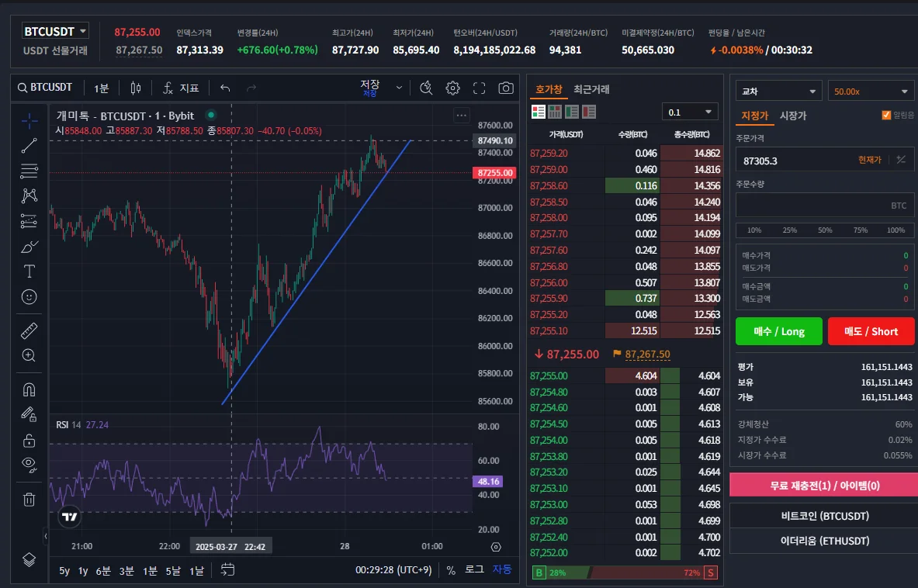Screen dimensions: 918x588
Task: Open the forecasting and measurement tools
Action: [x=29, y=220]
